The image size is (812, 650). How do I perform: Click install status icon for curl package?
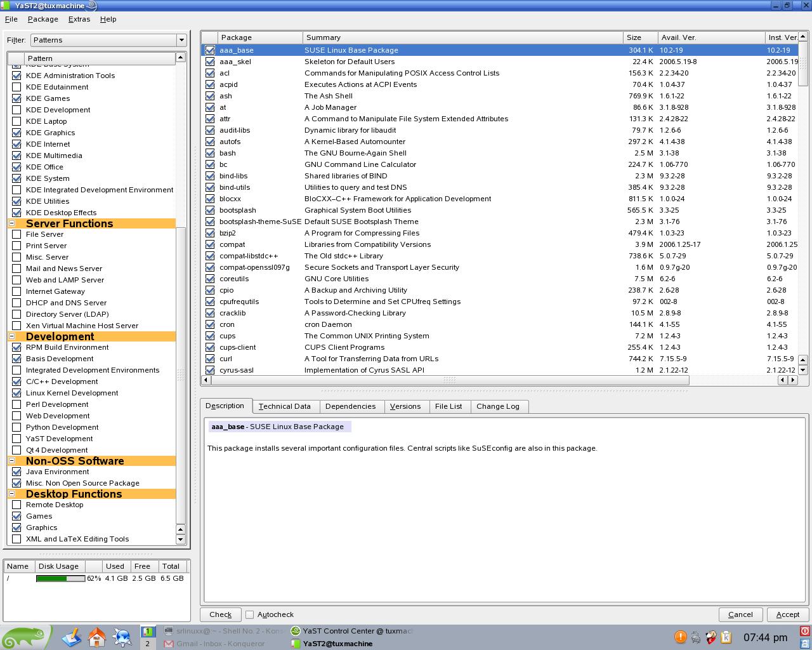click(210, 359)
